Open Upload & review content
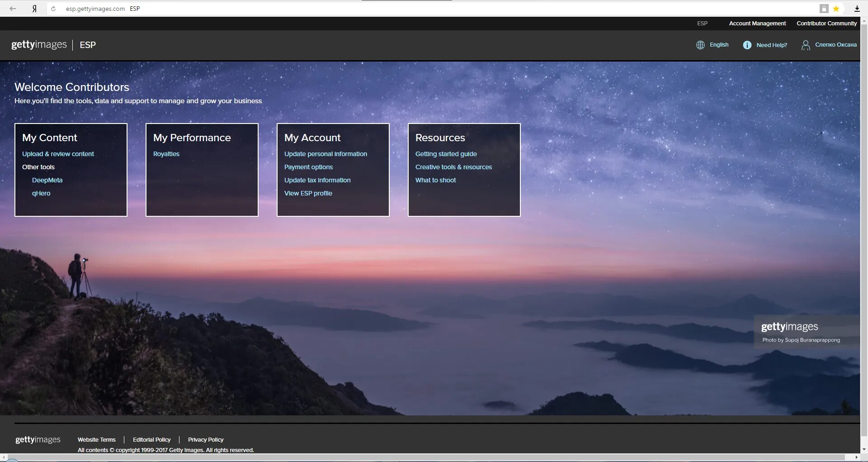This screenshot has height=462, width=868. [x=58, y=154]
